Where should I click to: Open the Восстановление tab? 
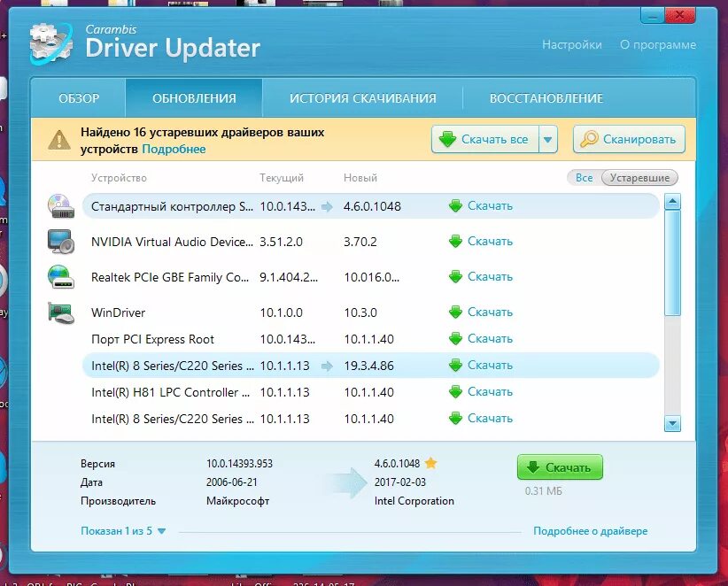pyautogui.click(x=546, y=98)
